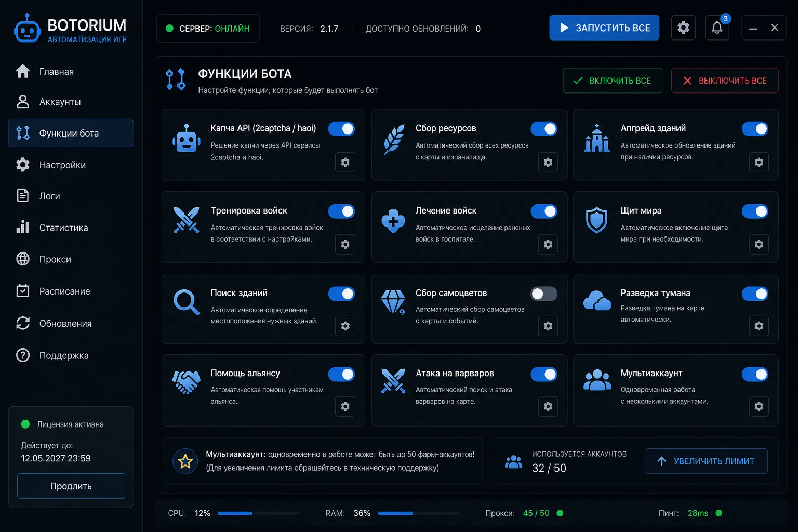Open gear settings for Атака на варваров
Screen dimensions: 798x532
click(548, 406)
